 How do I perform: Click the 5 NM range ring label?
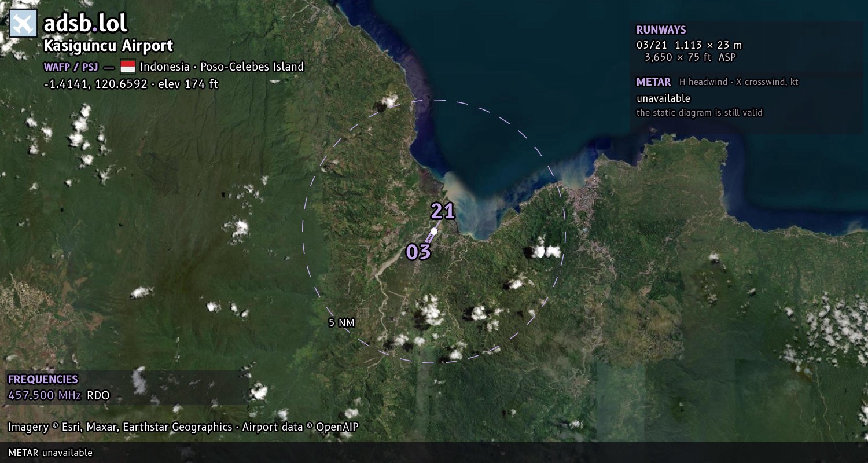(341, 323)
